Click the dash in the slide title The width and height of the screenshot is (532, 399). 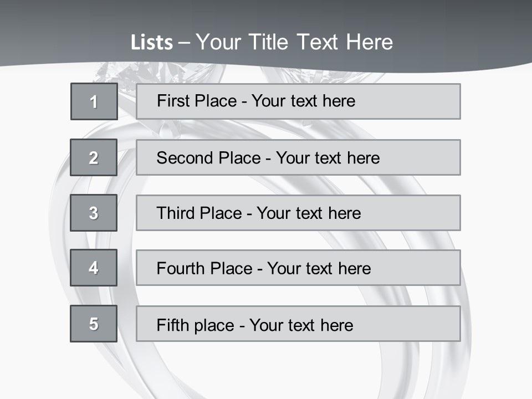184,43
